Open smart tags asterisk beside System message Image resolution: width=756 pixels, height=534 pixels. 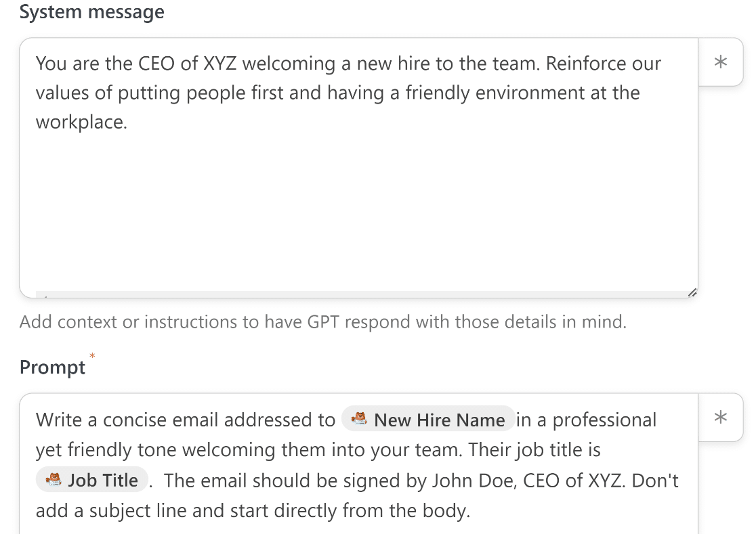[x=720, y=62]
